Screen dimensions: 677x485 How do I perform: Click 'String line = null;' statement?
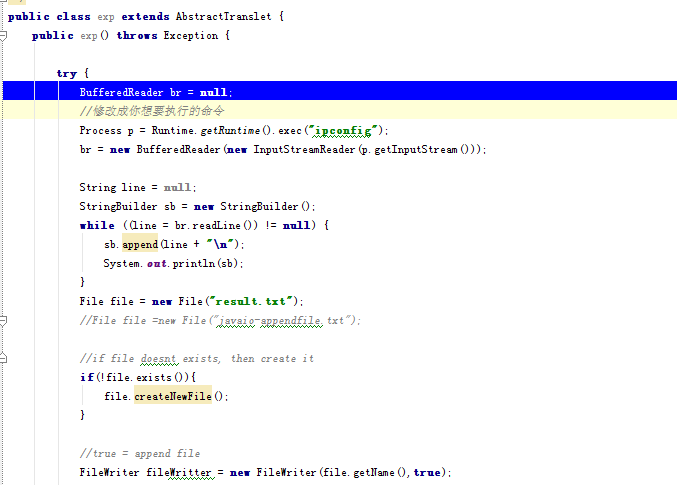coord(138,187)
